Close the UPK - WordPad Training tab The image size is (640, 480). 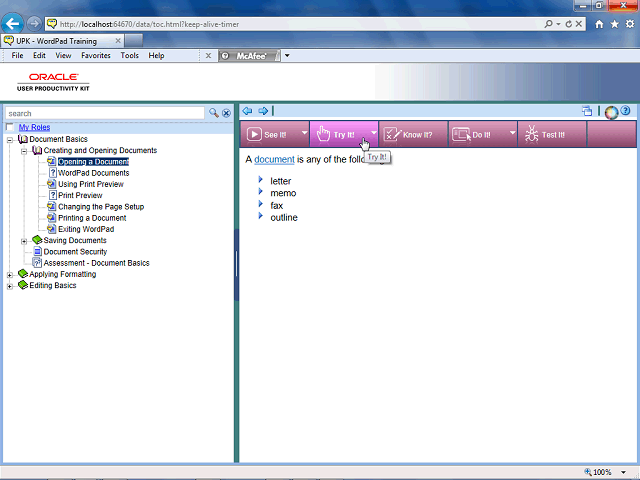click(118, 41)
